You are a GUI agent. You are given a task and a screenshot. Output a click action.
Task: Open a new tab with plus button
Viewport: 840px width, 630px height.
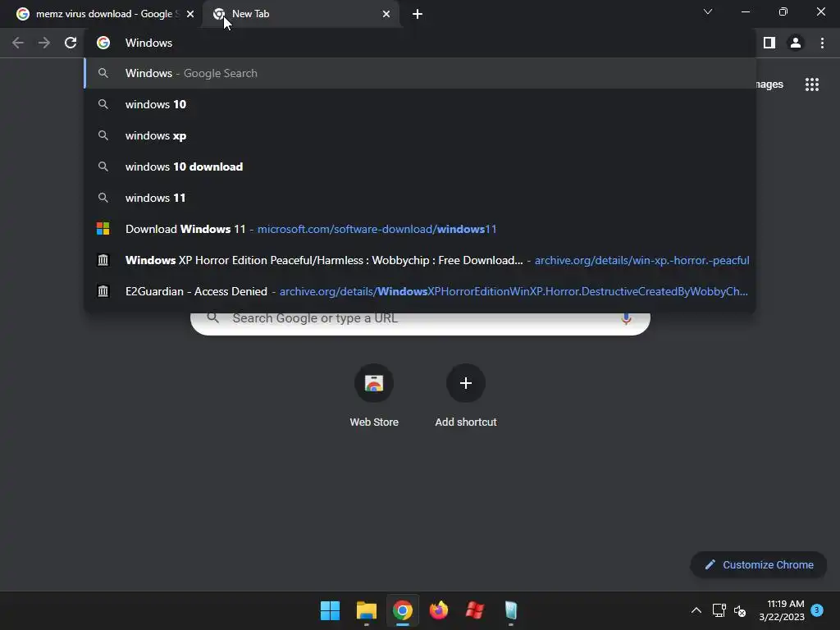[x=418, y=14]
